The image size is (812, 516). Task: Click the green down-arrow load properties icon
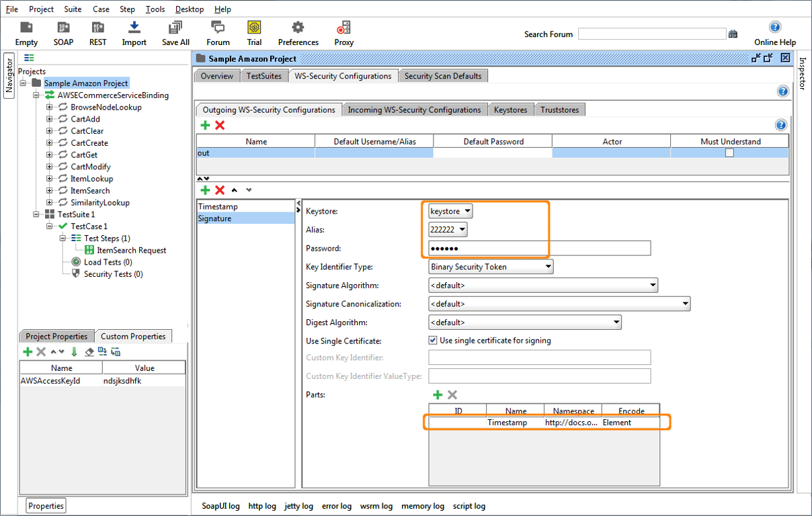(x=74, y=351)
